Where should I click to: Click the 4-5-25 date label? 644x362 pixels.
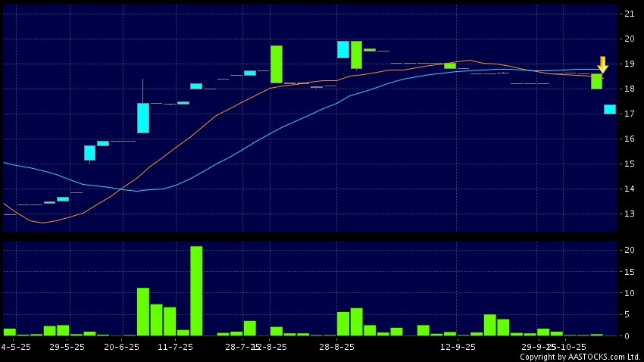tap(15, 346)
